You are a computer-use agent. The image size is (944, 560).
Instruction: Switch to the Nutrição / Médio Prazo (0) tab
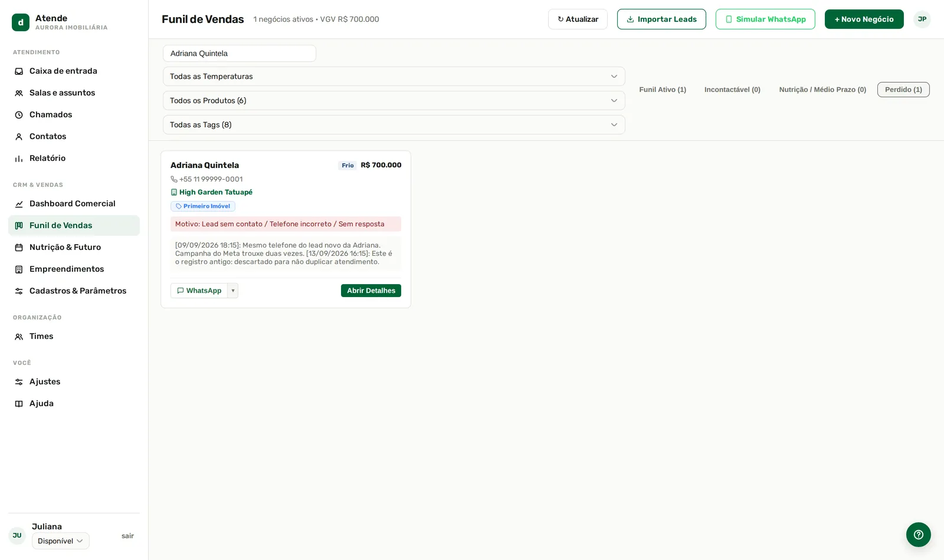pos(822,90)
